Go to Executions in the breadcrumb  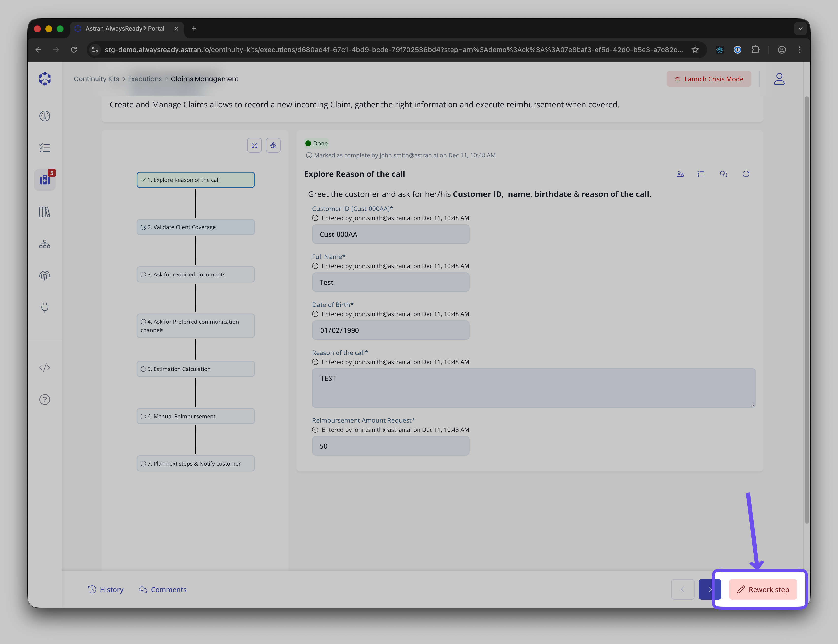tap(145, 79)
